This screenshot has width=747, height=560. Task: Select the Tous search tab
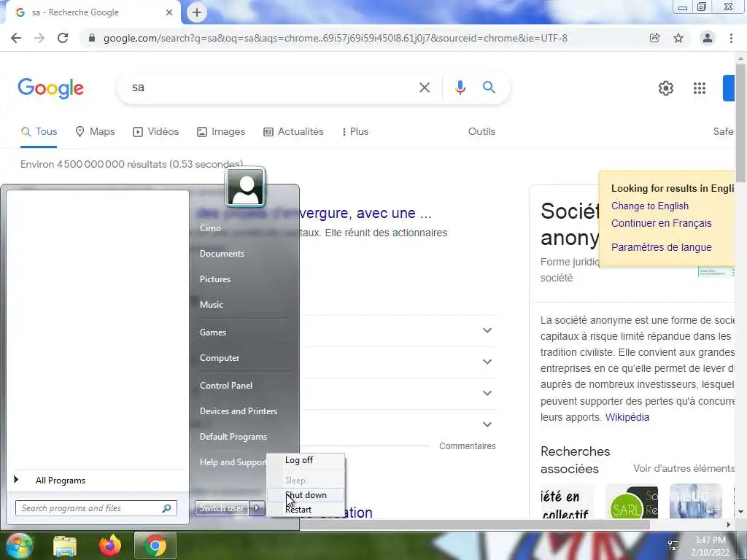tap(39, 132)
